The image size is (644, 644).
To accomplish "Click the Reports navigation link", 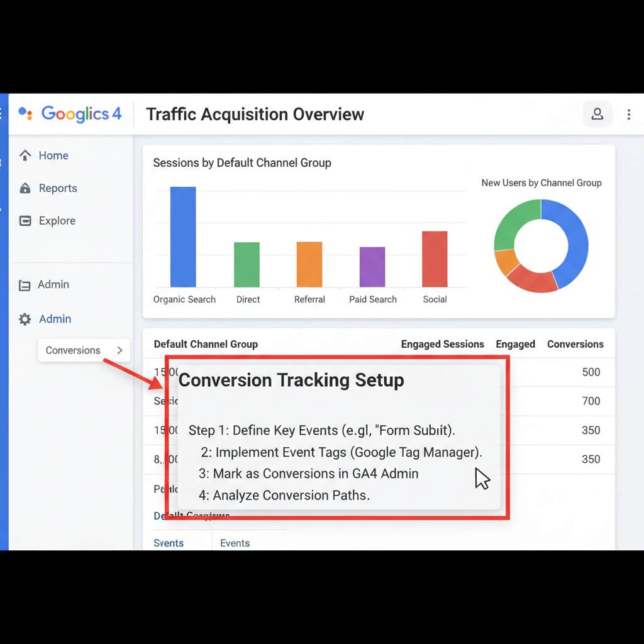I will tap(58, 188).
